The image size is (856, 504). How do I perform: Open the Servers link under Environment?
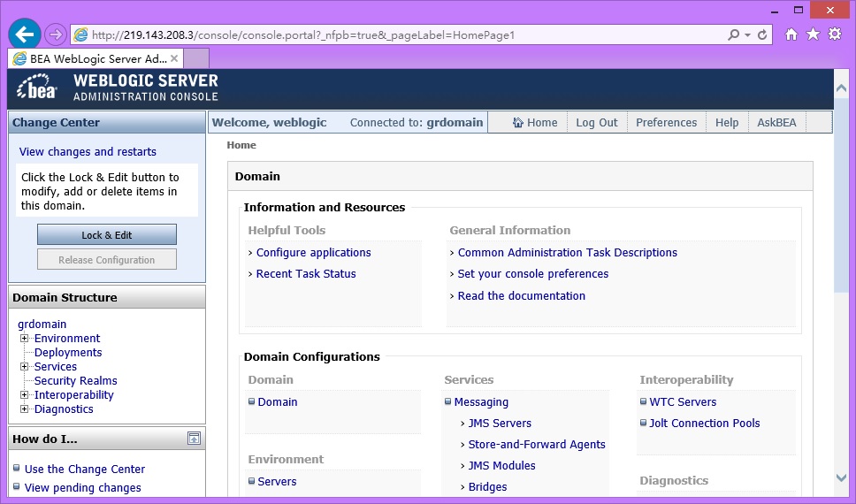(277, 482)
